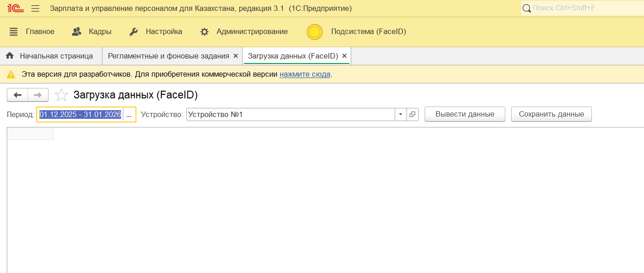Open the Главное section
The image size is (644, 273).
click(x=32, y=32)
